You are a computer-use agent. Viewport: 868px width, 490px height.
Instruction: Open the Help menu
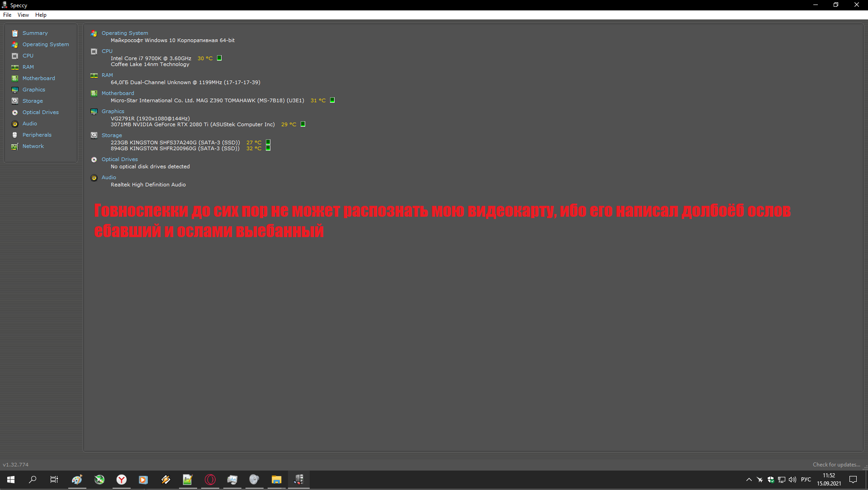[41, 15]
